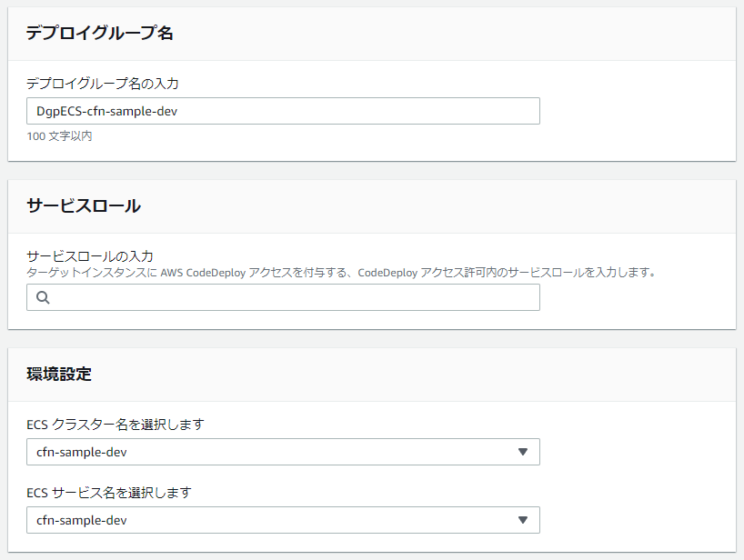The height and width of the screenshot is (560, 744).
Task: Click the search icon in service role field
Action: click(42, 297)
